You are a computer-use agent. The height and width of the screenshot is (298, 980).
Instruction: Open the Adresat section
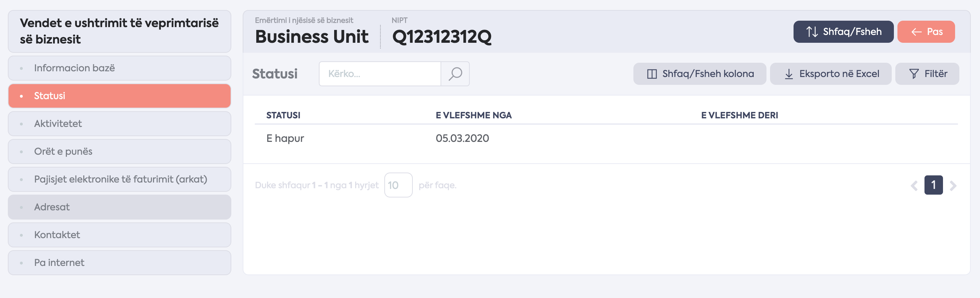click(120, 207)
